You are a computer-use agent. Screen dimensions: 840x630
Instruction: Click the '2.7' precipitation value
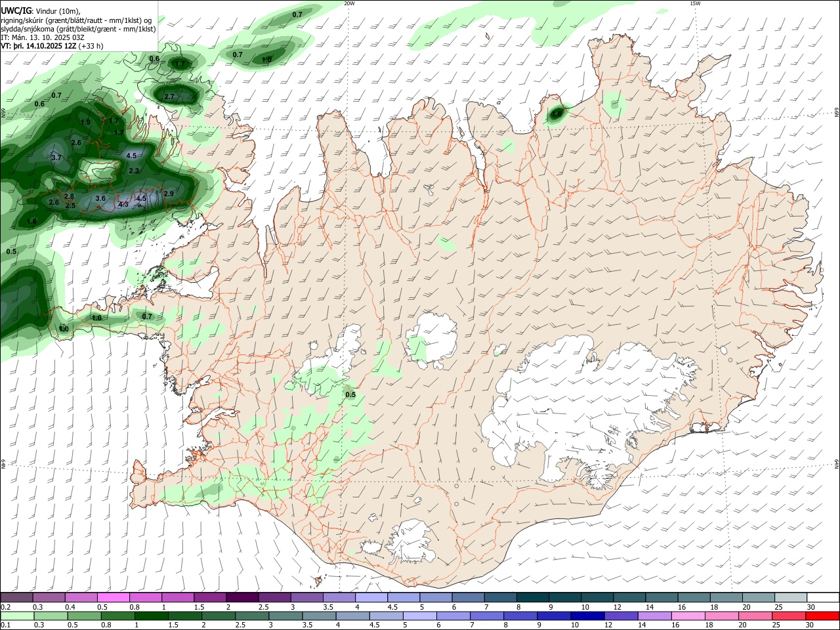coord(169,97)
